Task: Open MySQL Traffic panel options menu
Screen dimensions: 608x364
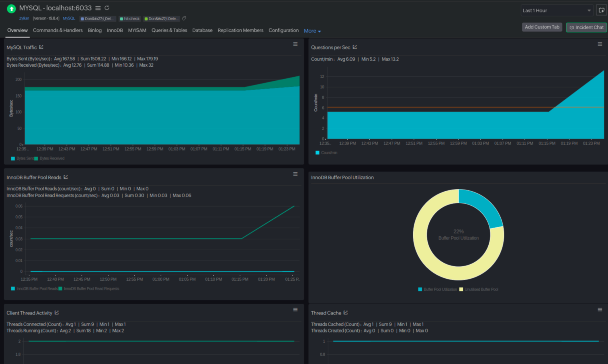Action: (x=295, y=44)
